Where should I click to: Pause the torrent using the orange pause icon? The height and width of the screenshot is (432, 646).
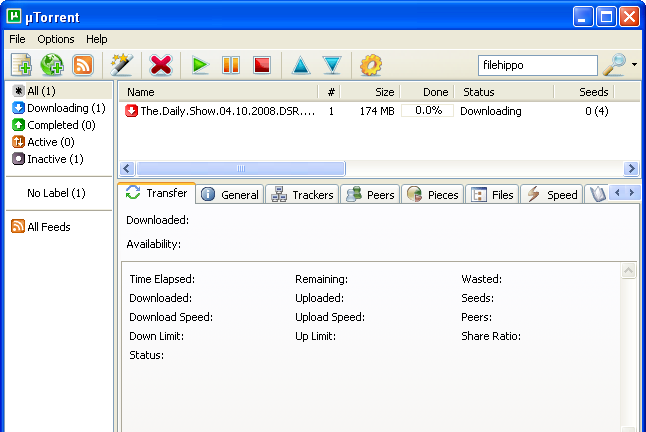point(231,65)
